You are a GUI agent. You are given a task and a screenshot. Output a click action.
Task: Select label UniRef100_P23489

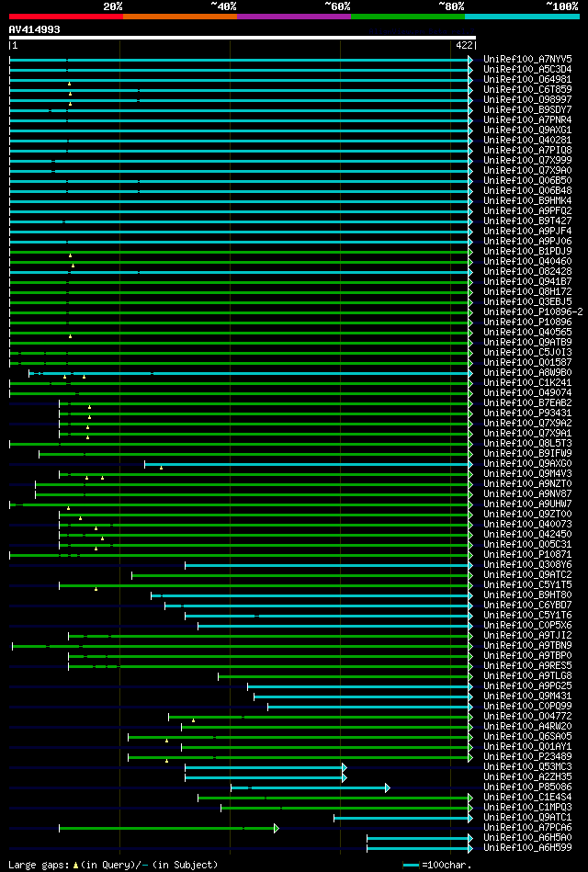[x=528, y=756]
